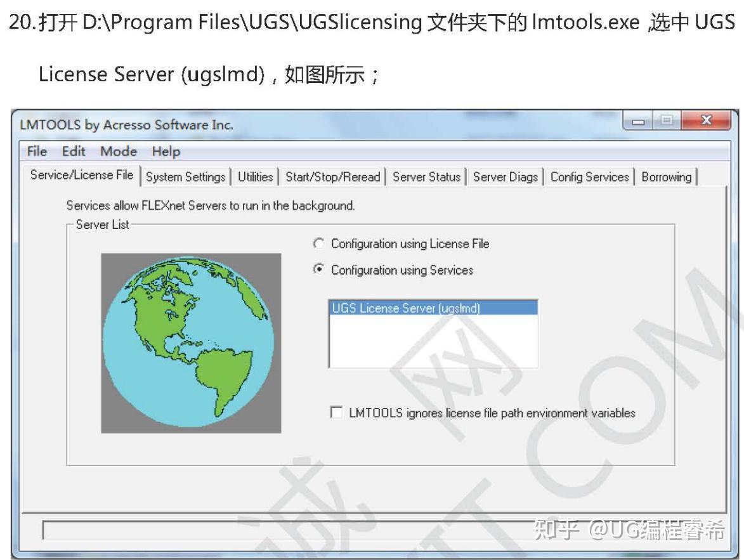Switch to the Start/Stop/Reread tab

pyautogui.click(x=332, y=178)
